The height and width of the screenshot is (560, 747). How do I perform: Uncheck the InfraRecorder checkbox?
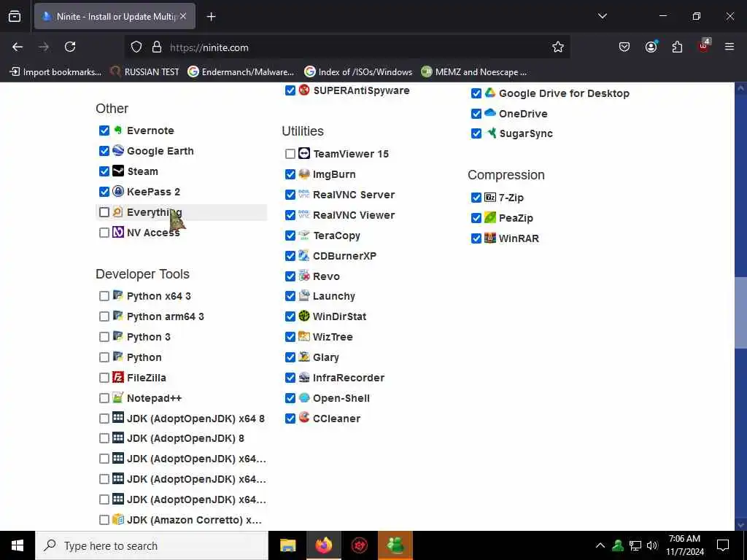click(290, 378)
